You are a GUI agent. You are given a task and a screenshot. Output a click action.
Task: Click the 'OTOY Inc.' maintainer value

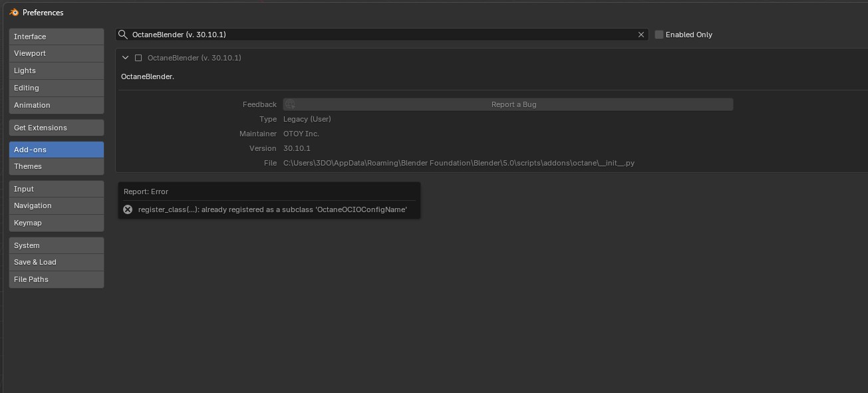point(301,134)
